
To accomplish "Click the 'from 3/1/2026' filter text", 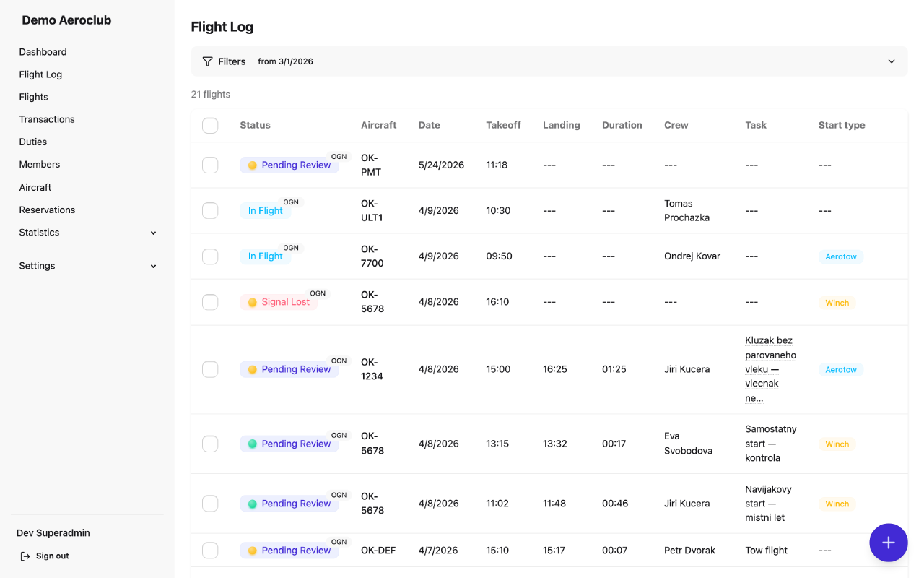I will click(x=285, y=61).
